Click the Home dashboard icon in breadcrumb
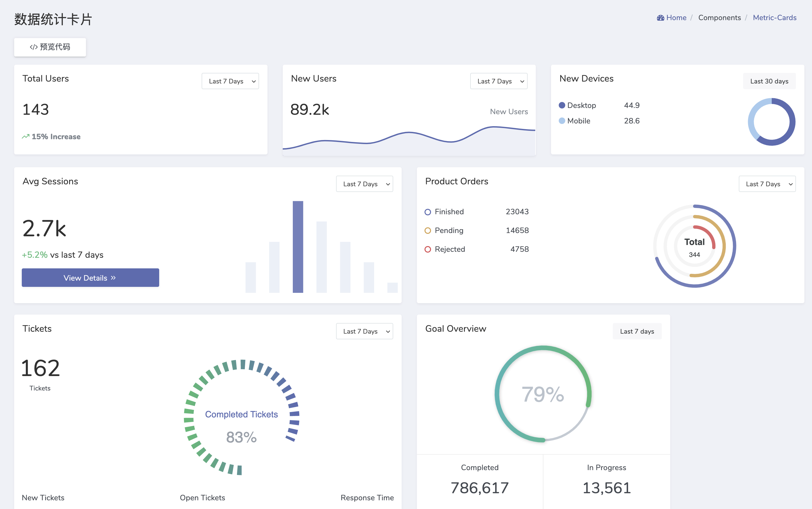The image size is (812, 509). tap(660, 18)
